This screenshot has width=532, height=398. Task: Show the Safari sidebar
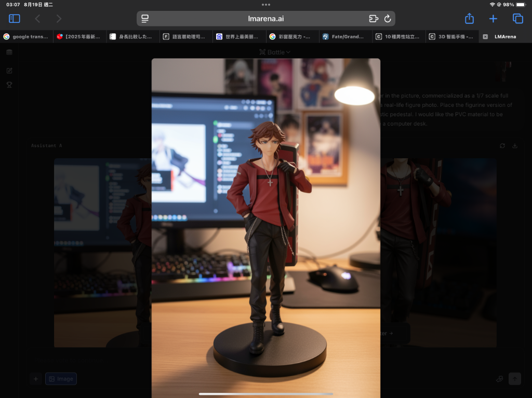click(14, 19)
